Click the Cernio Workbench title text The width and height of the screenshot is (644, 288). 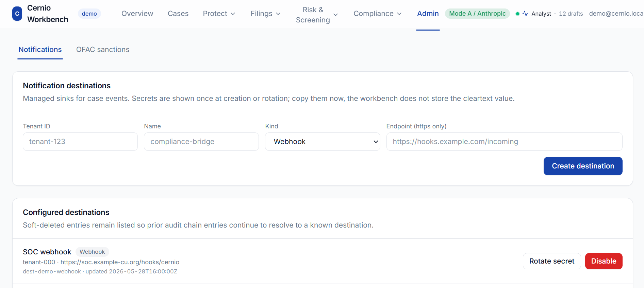click(48, 14)
